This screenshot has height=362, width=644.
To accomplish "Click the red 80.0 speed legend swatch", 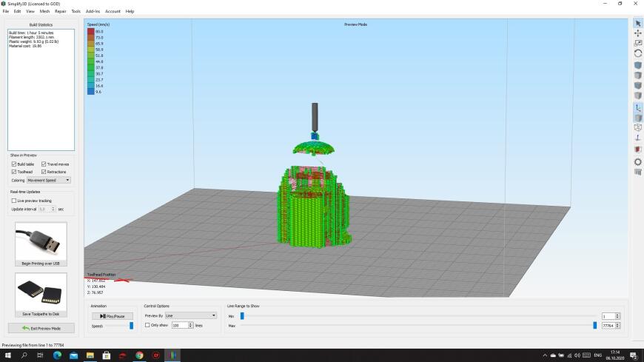I will [91, 31].
